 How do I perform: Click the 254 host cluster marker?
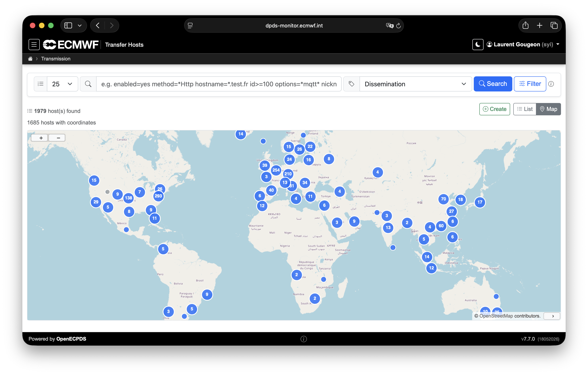click(x=276, y=170)
